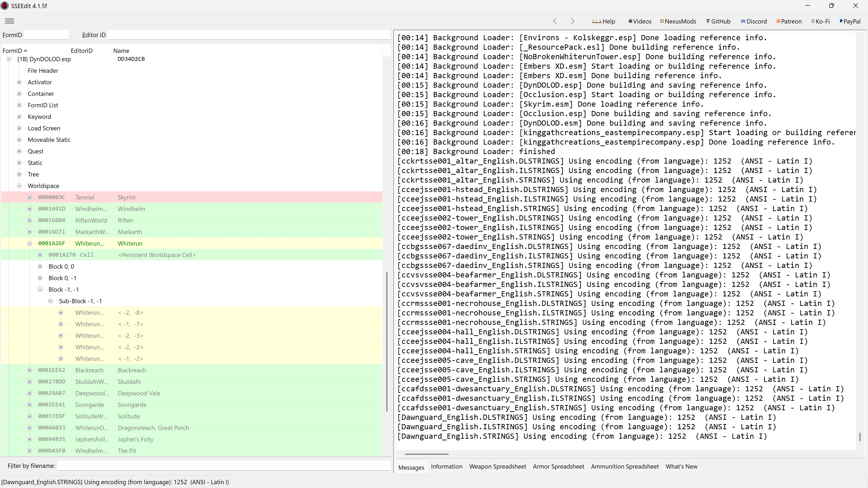This screenshot has width=868, height=488.
Task: Expand the Activator group
Action: [x=19, y=82]
